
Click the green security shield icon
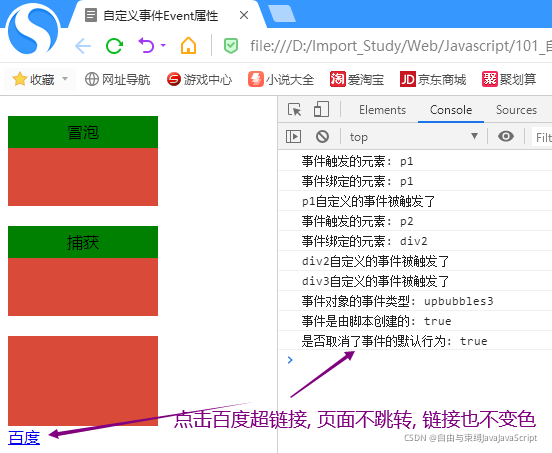tap(231, 46)
